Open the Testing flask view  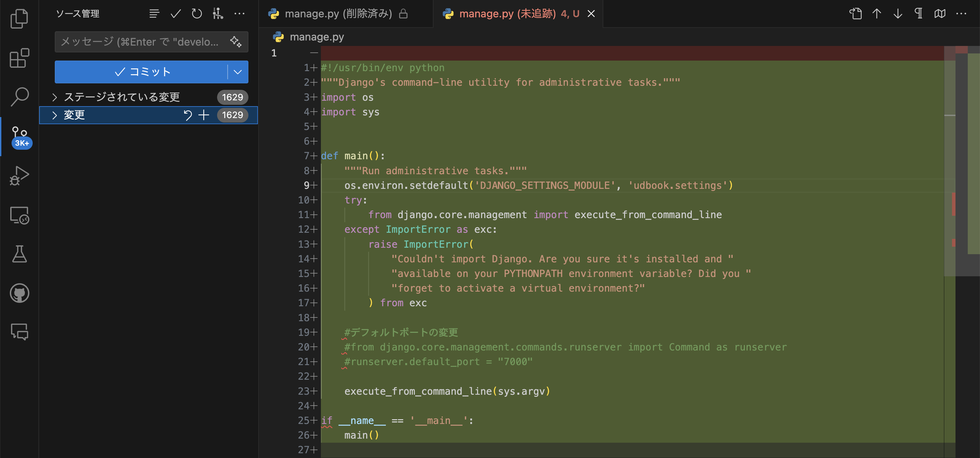(19, 254)
